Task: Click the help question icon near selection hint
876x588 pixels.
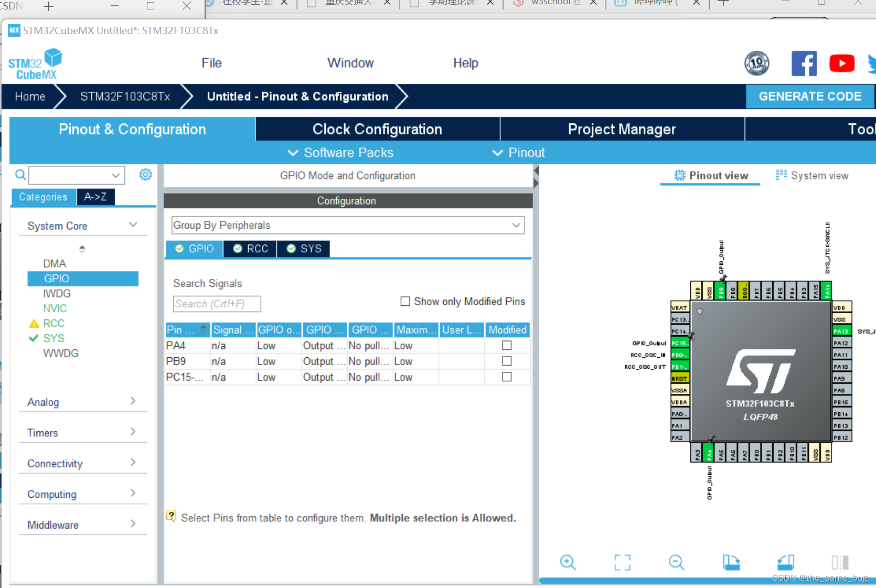Action: click(172, 516)
